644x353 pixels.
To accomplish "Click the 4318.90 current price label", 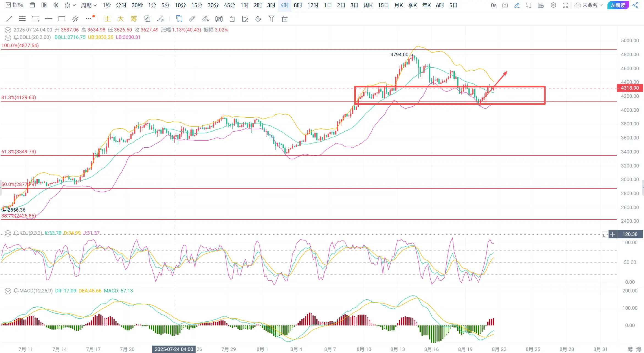I will (630, 88).
